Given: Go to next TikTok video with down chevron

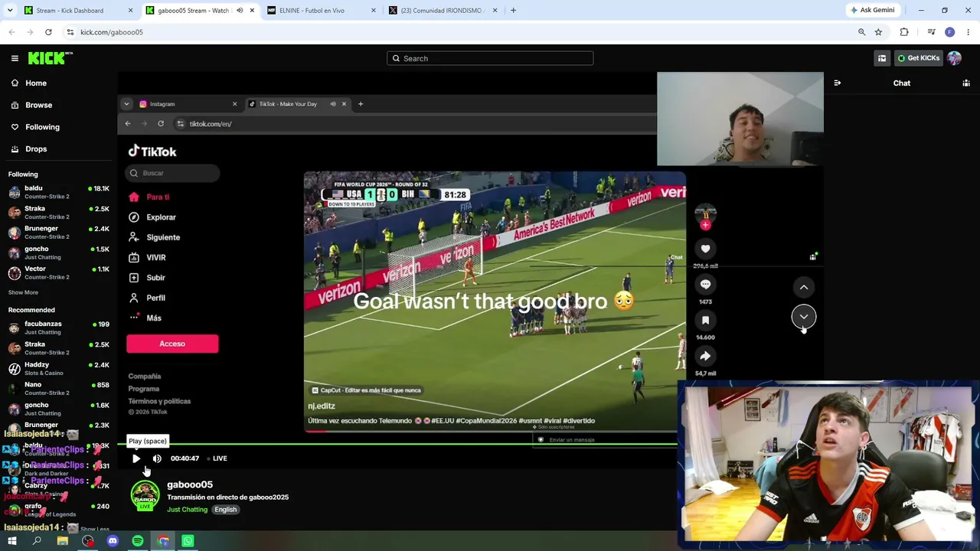Looking at the screenshot, I should point(804,317).
